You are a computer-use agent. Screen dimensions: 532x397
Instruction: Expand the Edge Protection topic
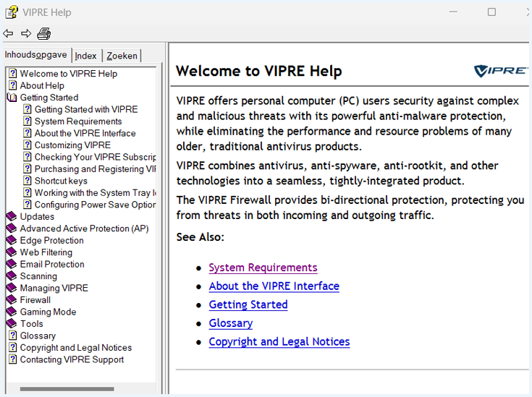52,240
